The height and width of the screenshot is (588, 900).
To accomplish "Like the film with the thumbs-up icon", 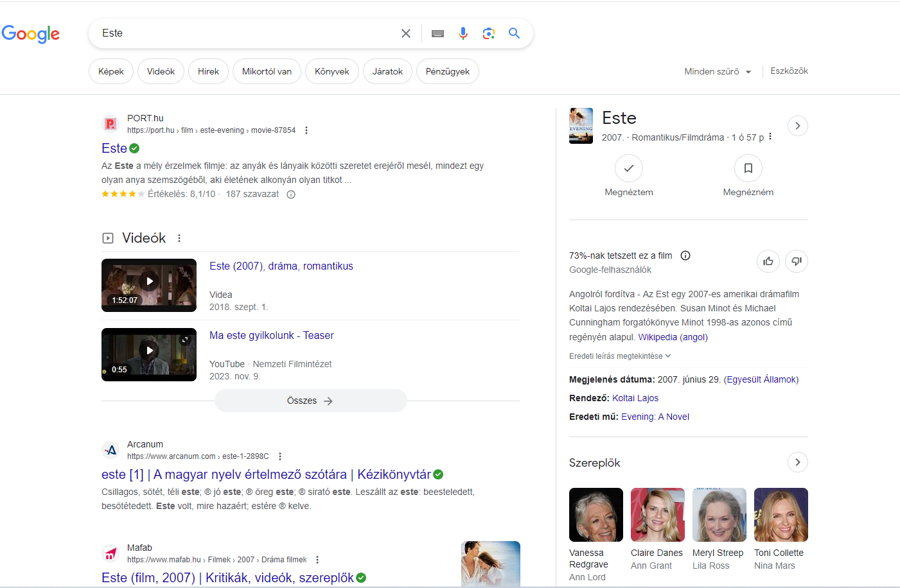I will click(768, 261).
